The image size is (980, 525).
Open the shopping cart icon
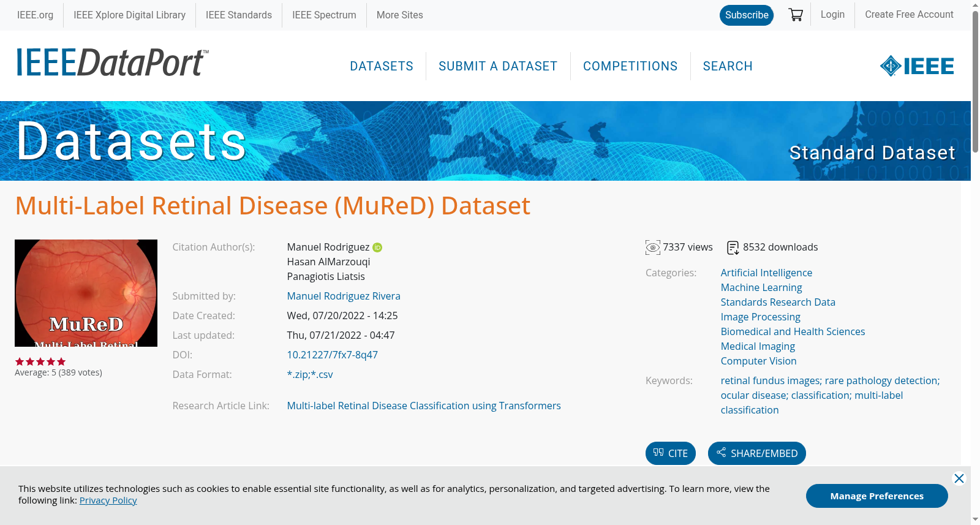tap(796, 15)
